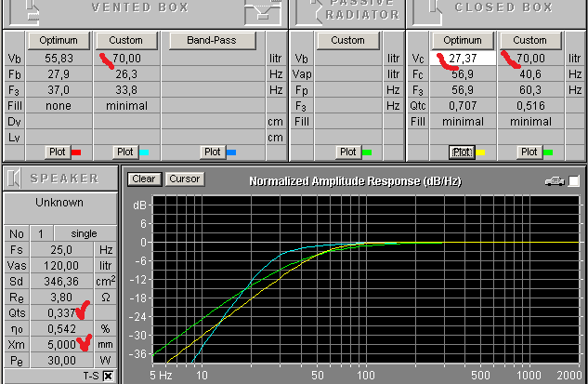The width and height of the screenshot is (588, 384).
Task: Click the red swatch beside Vented Optimum Plot
Action: (x=76, y=152)
